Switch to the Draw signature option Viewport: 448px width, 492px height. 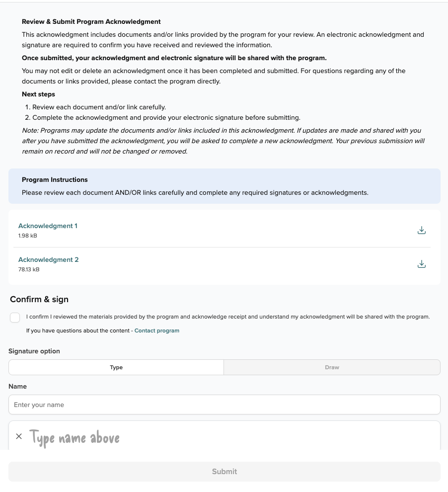tap(332, 367)
